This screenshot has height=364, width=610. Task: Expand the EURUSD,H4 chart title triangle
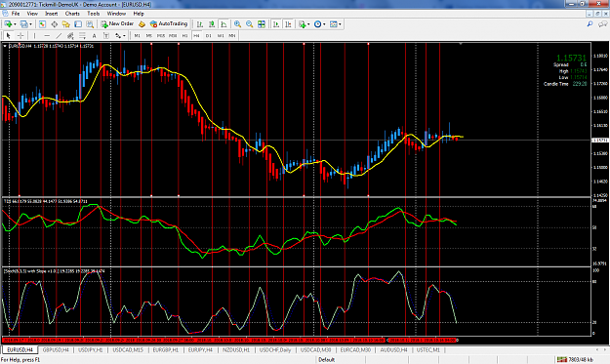coord(5,46)
